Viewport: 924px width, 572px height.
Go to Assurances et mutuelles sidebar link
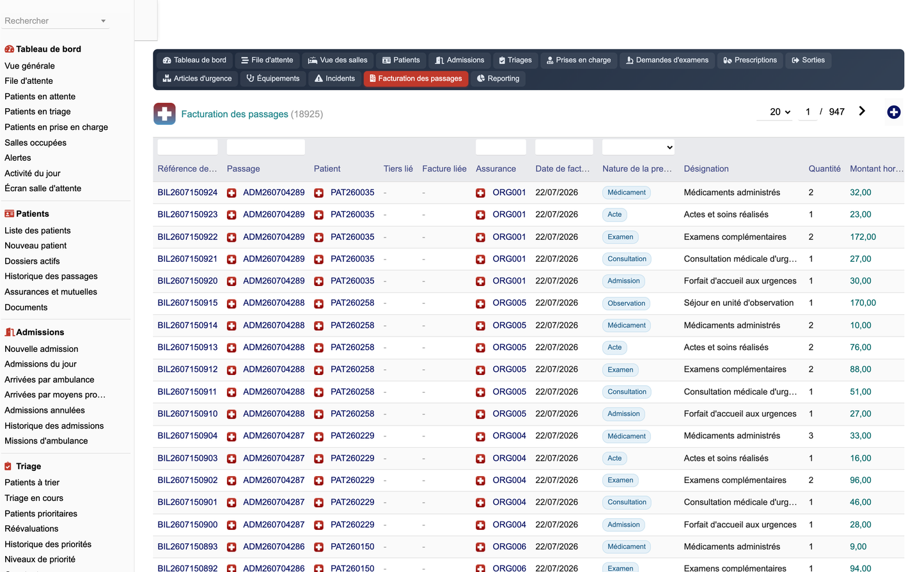51,292
